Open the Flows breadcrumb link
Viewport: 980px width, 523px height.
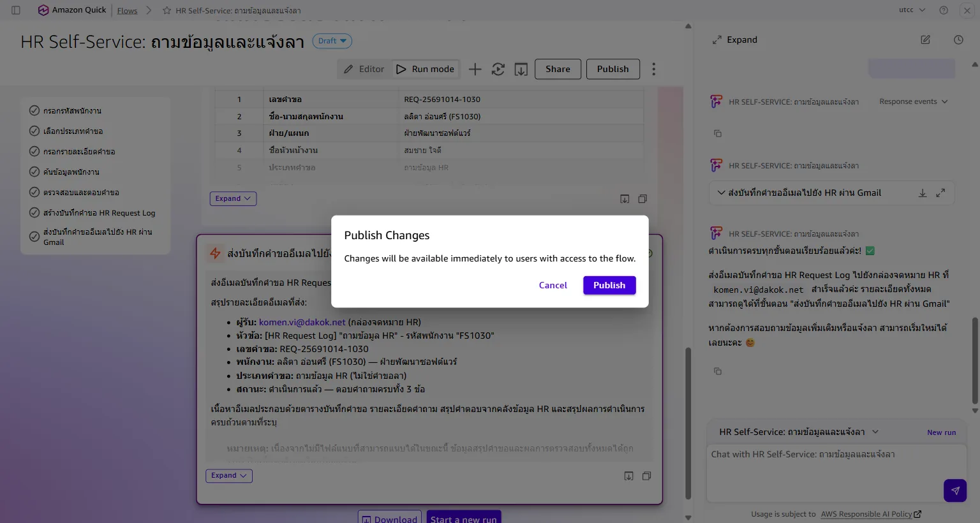point(127,11)
